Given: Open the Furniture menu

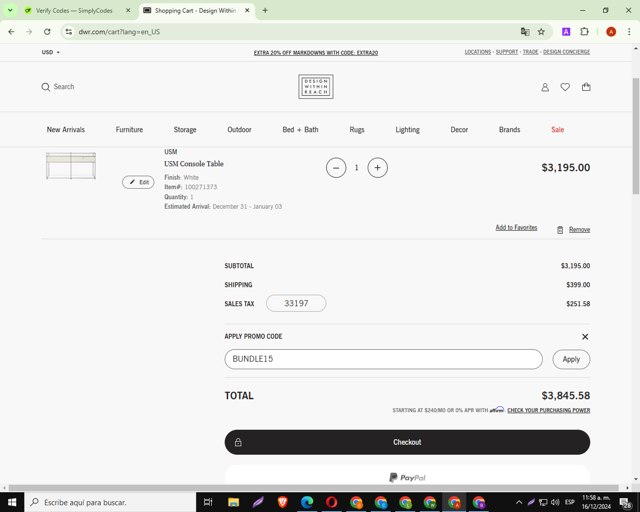Looking at the screenshot, I should point(129,130).
